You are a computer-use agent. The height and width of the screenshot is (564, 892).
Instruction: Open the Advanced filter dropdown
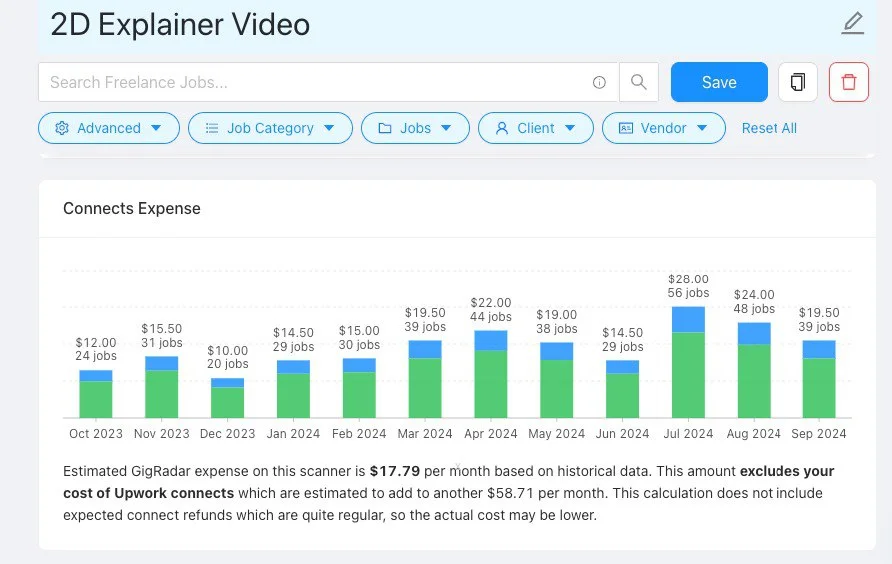coord(109,128)
